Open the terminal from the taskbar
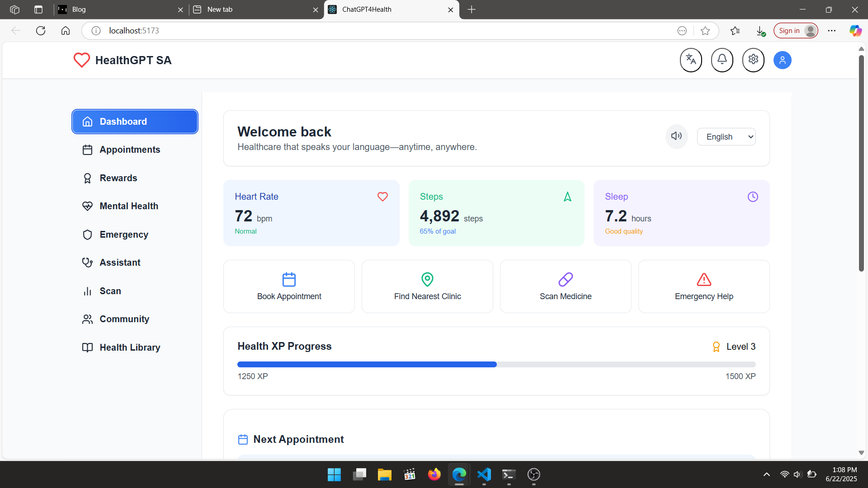The height and width of the screenshot is (488, 868). (x=509, y=474)
